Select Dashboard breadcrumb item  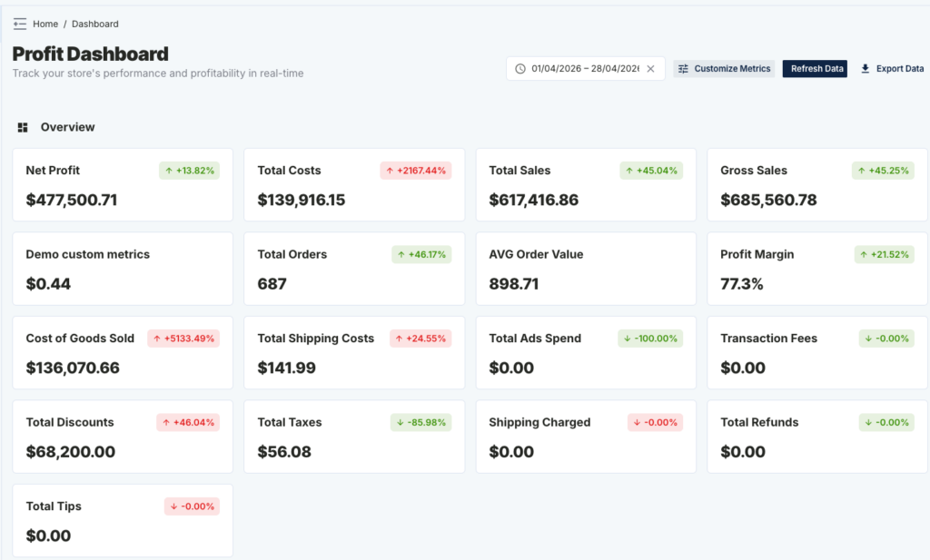[x=94, y=24]
